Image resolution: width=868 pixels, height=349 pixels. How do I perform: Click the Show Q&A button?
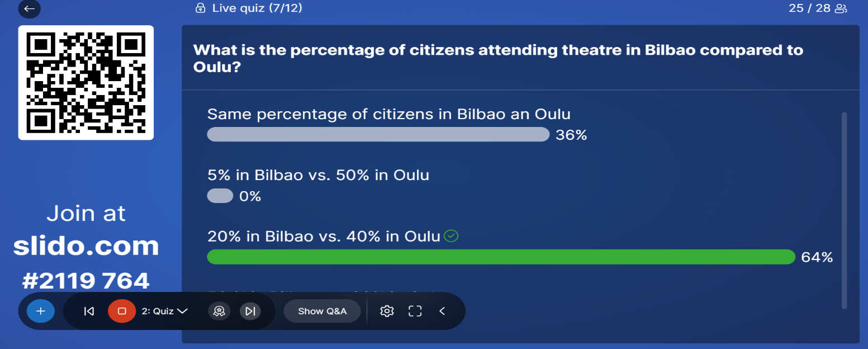[322, 311]
